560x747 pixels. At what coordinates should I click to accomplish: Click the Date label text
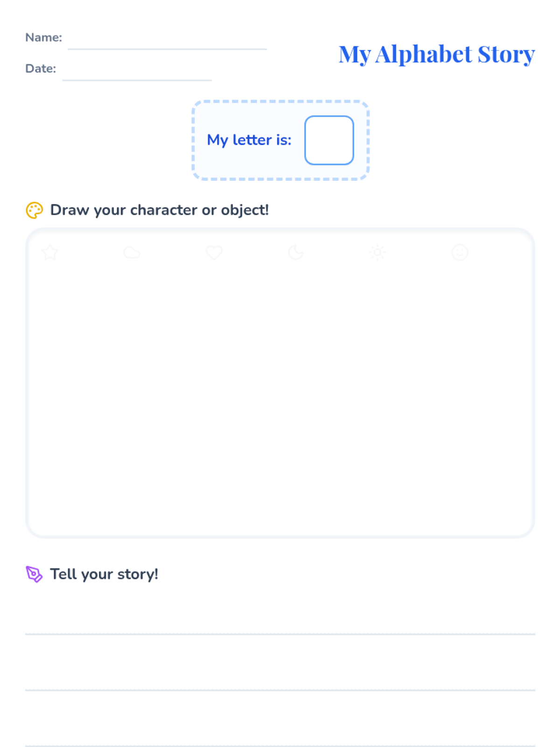(41, 69)
